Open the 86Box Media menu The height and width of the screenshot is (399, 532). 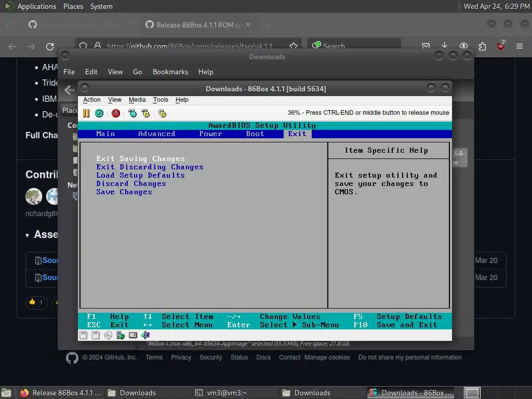pos(137,100)
